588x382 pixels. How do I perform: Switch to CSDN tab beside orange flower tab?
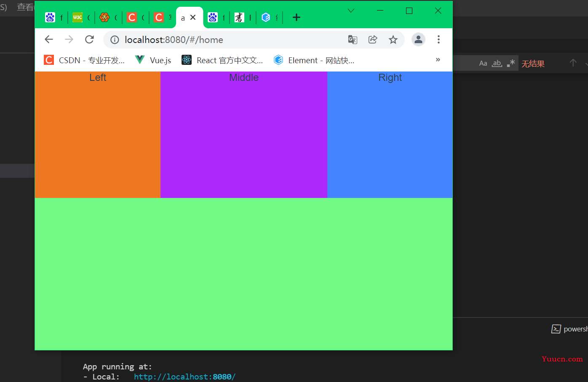[x=135, y=17]
